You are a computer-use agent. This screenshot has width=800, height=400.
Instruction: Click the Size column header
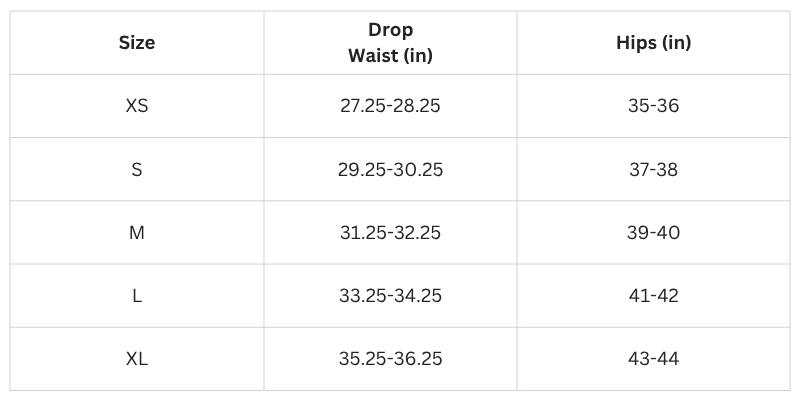point(137,43)
